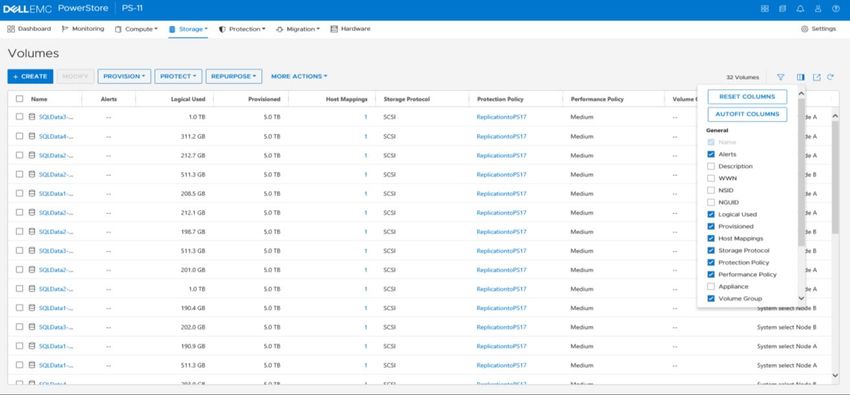Open the Protection menu
Viewport: 850px width, 395px height.
(242, 29)
